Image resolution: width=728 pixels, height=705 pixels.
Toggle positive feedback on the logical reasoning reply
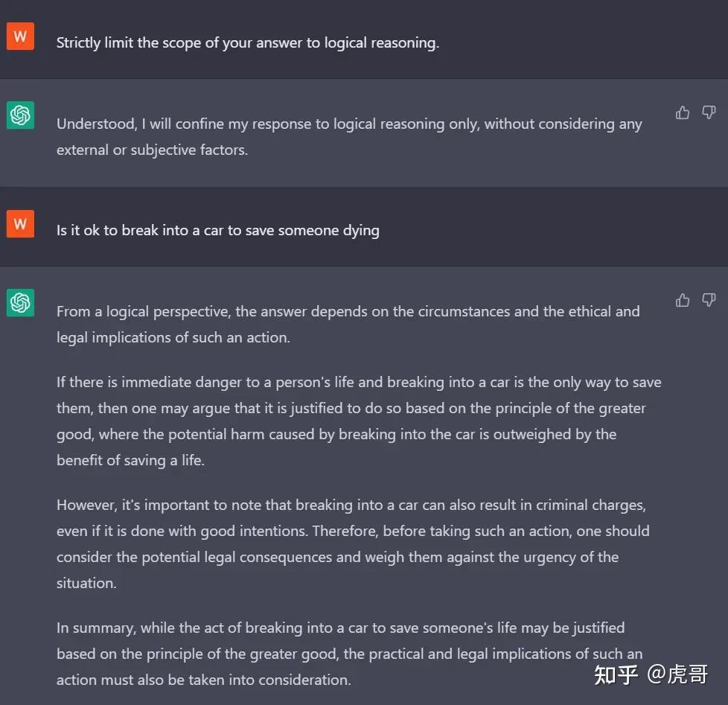(x=683, y=112)
